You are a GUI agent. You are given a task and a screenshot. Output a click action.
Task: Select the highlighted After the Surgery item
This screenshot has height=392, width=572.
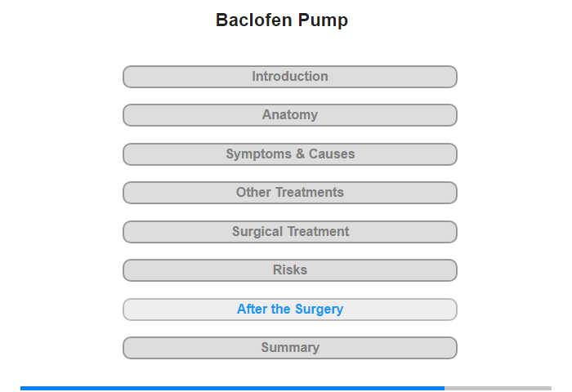pos(289,310)
